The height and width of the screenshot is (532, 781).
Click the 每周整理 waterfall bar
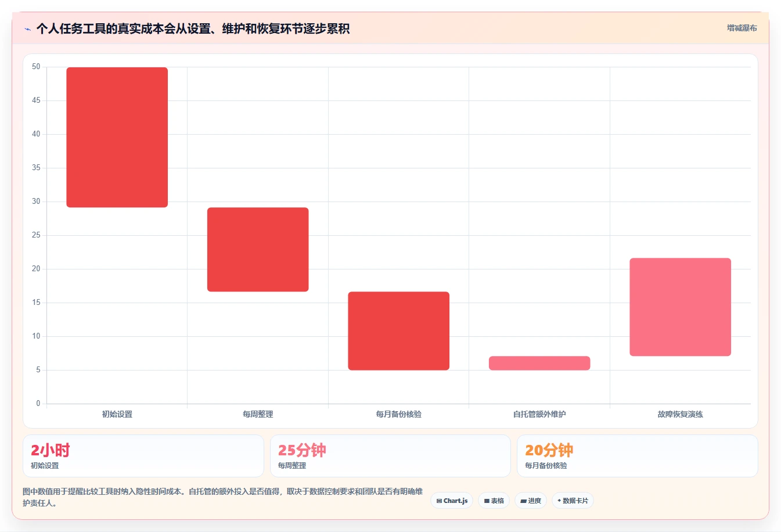pyautogui.click(x=258, y=250)
